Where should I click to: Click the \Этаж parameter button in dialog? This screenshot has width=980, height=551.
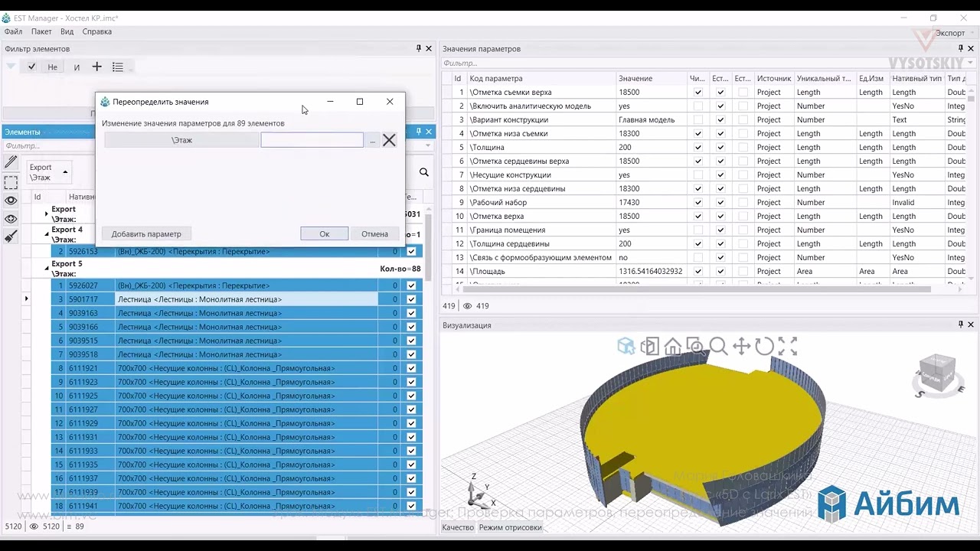[181, 140]
